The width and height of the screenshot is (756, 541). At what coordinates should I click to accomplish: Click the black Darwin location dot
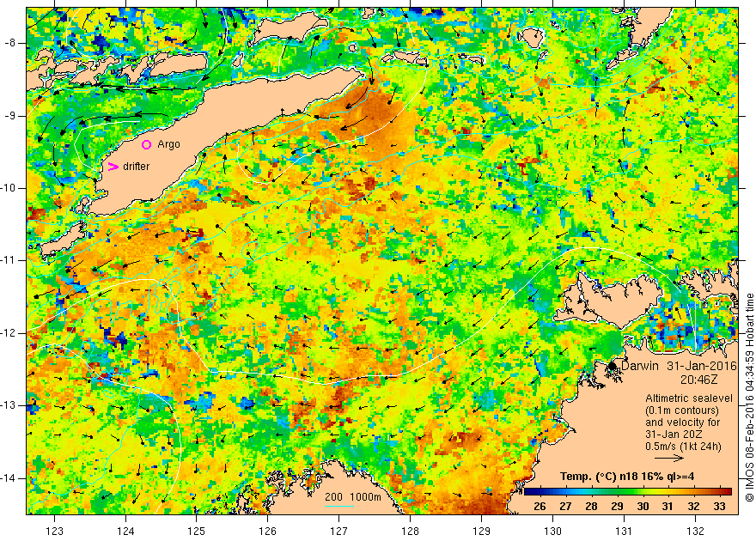[613, 366]
